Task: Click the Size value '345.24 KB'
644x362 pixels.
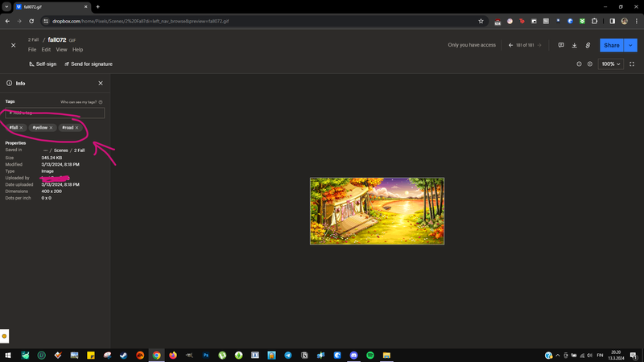Action: tap(52, 158)
